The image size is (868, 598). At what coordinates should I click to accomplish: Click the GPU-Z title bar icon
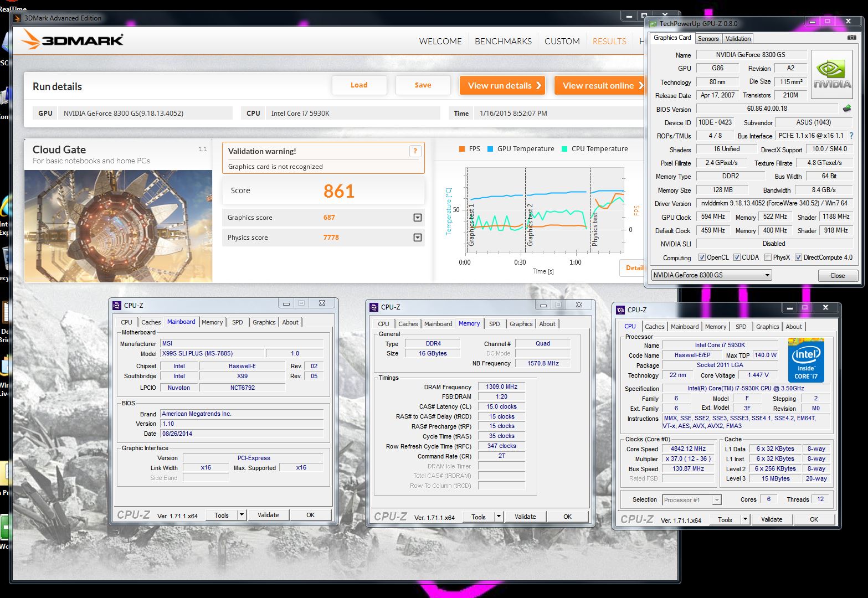coord(653,24)
